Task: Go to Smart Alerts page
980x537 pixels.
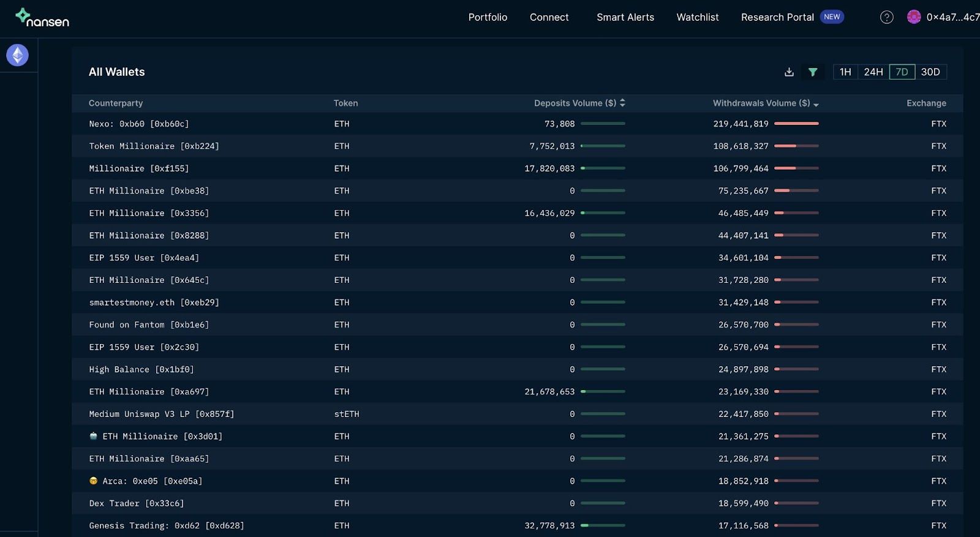Action: [625, 18]
